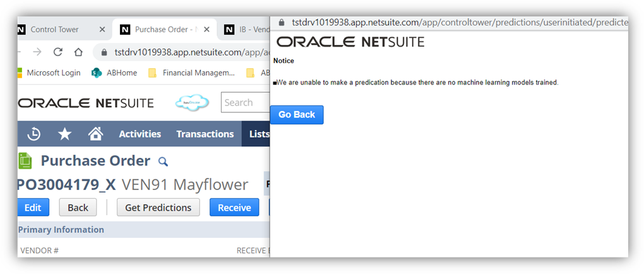The image size is (644, 274).
Task: Click the Go Back button
Action: tap(297, 115)
